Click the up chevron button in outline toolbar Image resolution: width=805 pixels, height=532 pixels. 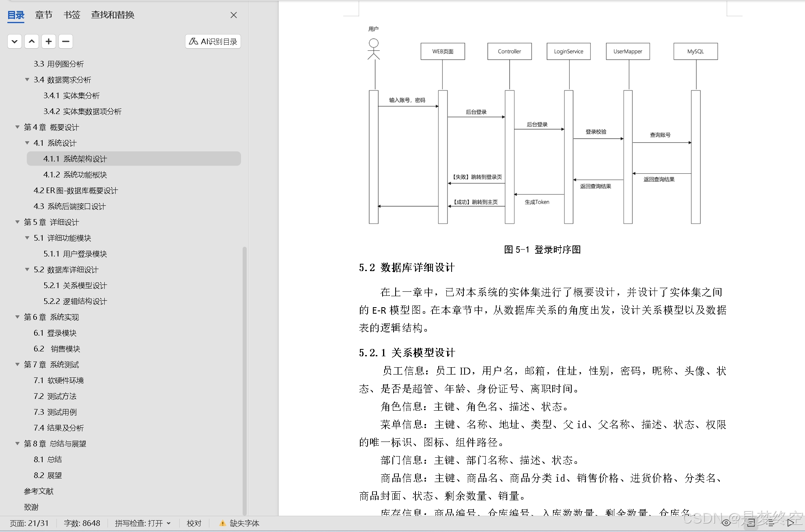(x=32, y=41)
